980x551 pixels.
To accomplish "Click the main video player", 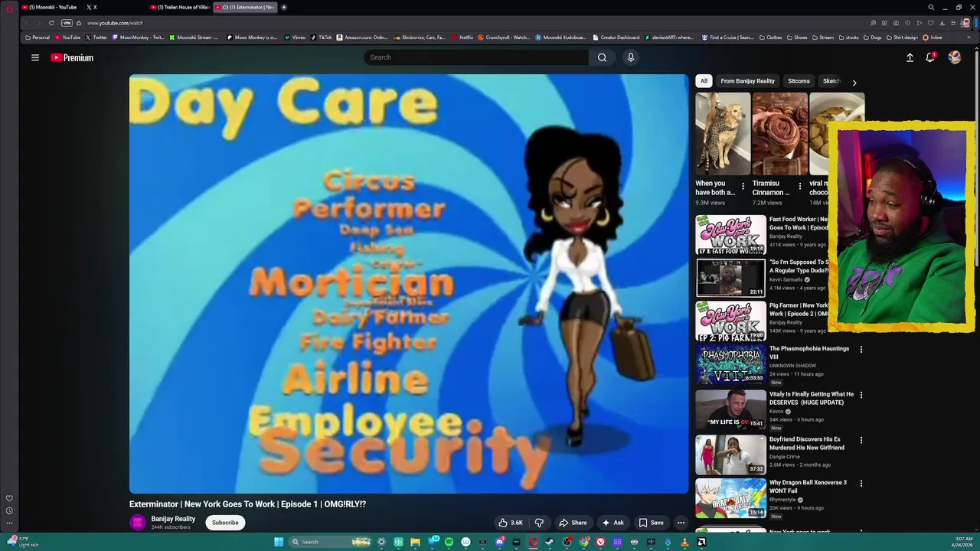I will [x=409, y=284].
